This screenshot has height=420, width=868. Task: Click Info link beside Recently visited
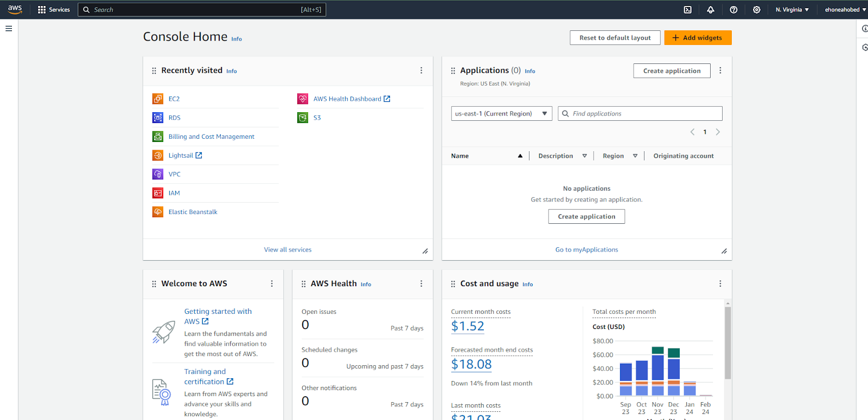pyautogui.click(x=232, y=72)
